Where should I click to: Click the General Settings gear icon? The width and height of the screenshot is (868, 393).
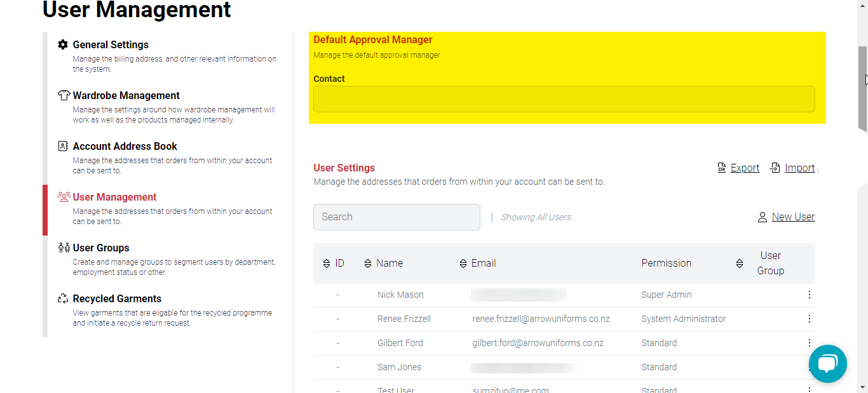tap(63, 44)
